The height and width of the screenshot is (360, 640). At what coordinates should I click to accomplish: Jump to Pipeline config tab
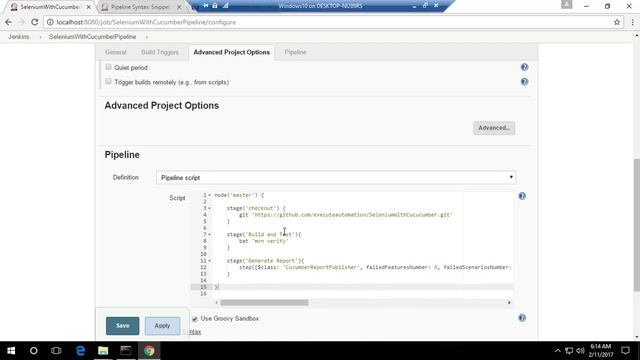(295, 52)
